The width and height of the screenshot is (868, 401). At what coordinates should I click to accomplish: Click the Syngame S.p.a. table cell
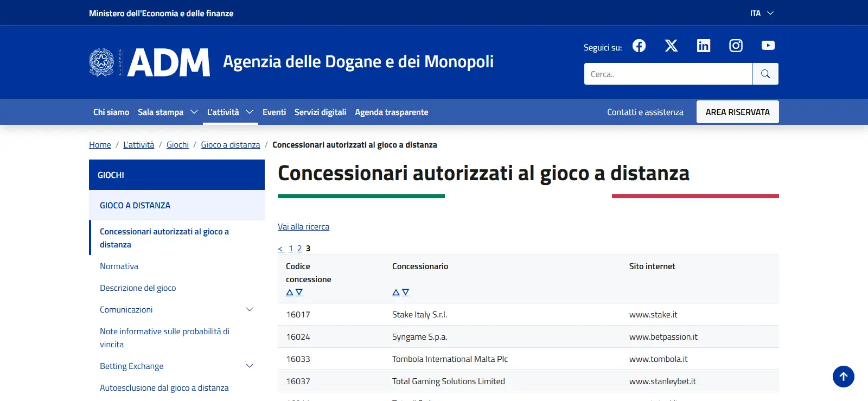(x=420, y=337)
